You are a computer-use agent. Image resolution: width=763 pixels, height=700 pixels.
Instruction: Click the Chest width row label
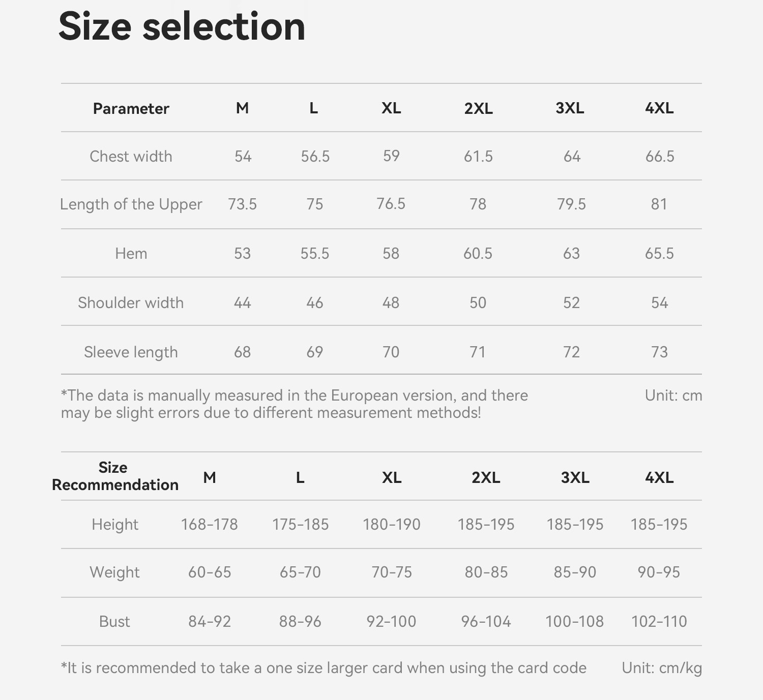pyautogui.click(x=131, y=156)
